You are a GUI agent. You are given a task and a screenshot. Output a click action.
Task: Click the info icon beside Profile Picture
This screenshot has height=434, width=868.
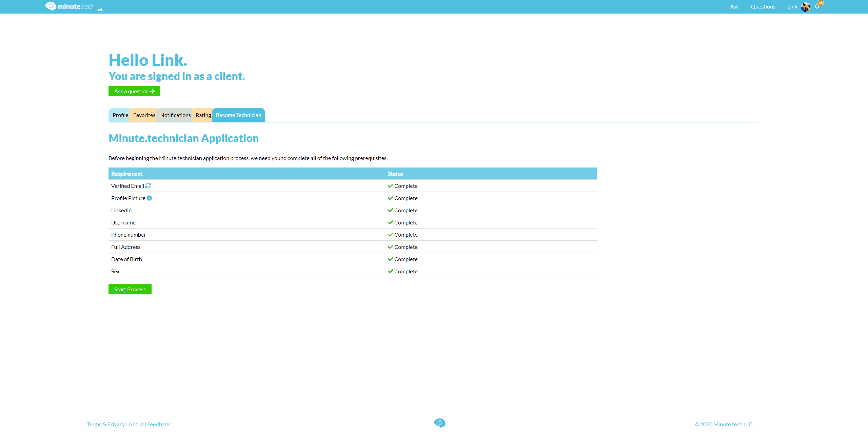pos(149,198)
